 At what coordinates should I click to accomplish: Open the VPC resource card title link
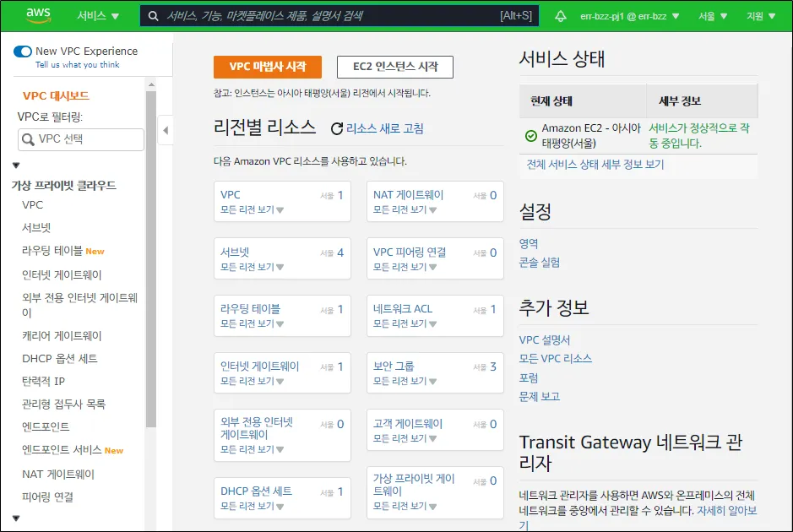[x=230, y=195]
